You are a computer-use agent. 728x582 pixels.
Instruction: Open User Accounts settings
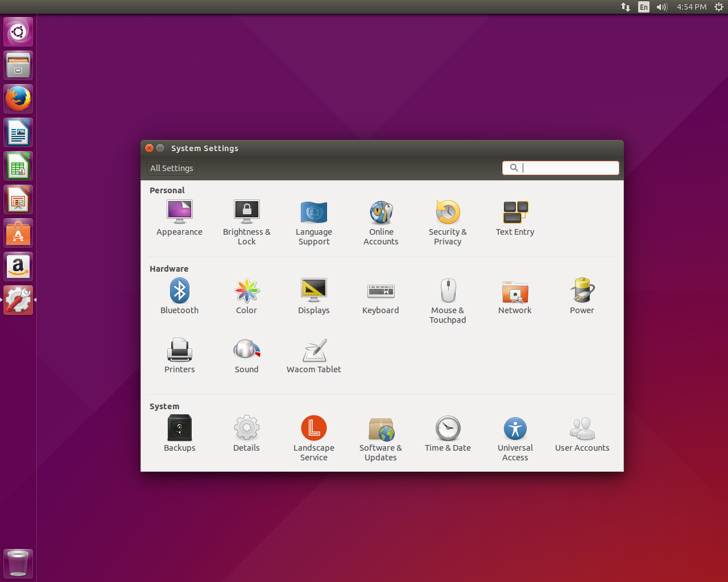pyautogui.click(x=582, y=434)
